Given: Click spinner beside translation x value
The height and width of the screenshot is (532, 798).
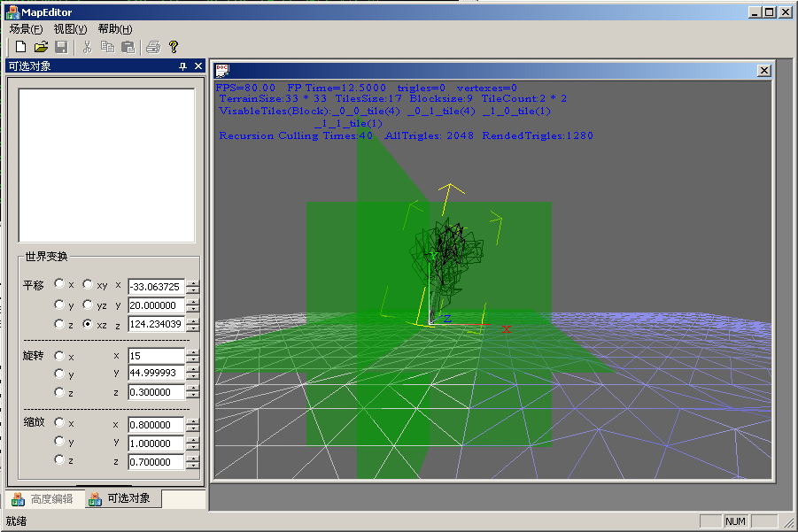Looking at the screenshot, I should coord(193,286).
